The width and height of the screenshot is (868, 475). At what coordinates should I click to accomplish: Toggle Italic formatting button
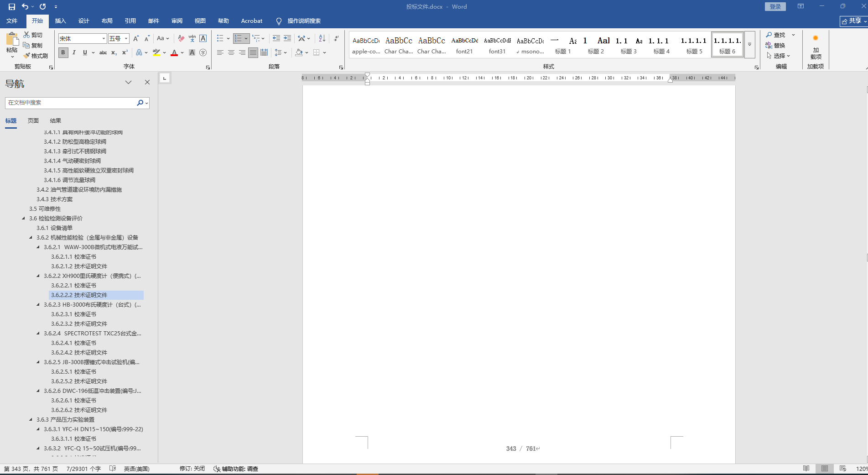[x=74, y=52]
